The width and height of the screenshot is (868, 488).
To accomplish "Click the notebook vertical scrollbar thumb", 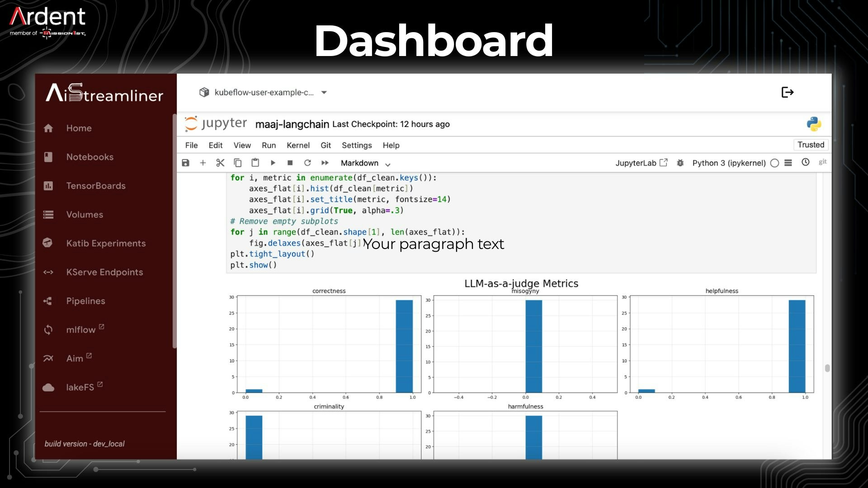I will coord(827,368).
